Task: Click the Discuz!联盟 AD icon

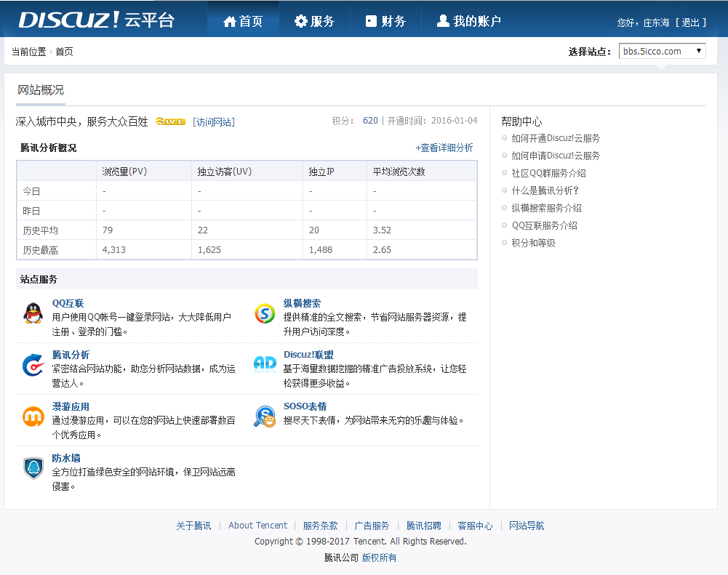Action: click(x=265, y=364)
